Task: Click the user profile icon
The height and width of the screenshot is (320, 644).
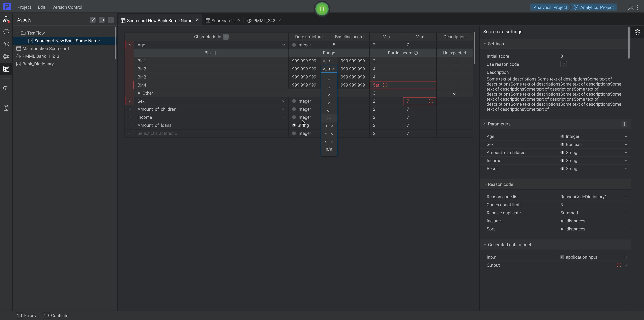Action: click(631, 7)
